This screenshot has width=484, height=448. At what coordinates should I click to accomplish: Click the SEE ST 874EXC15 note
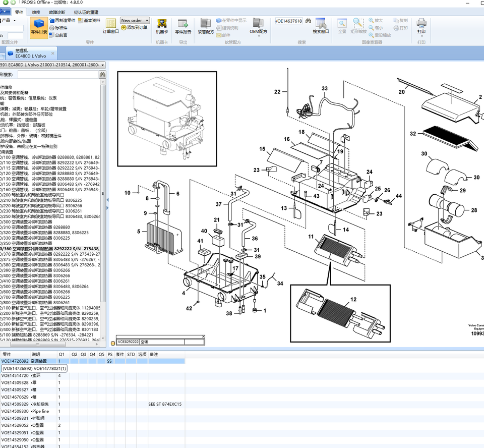tap(165, 404)
